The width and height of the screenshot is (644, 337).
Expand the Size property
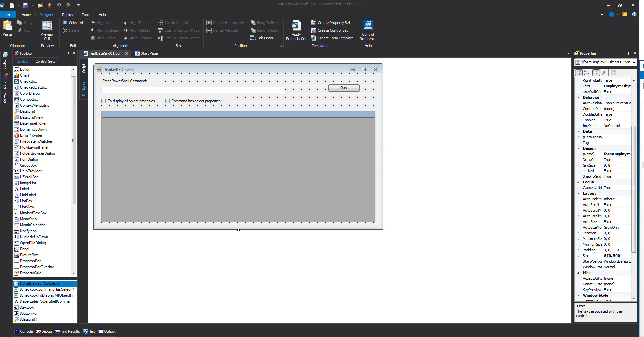[x=579, y=256]
